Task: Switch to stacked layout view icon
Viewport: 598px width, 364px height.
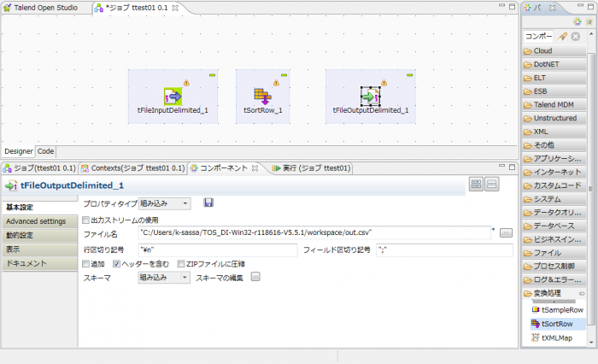Action: tap(492, 185)
